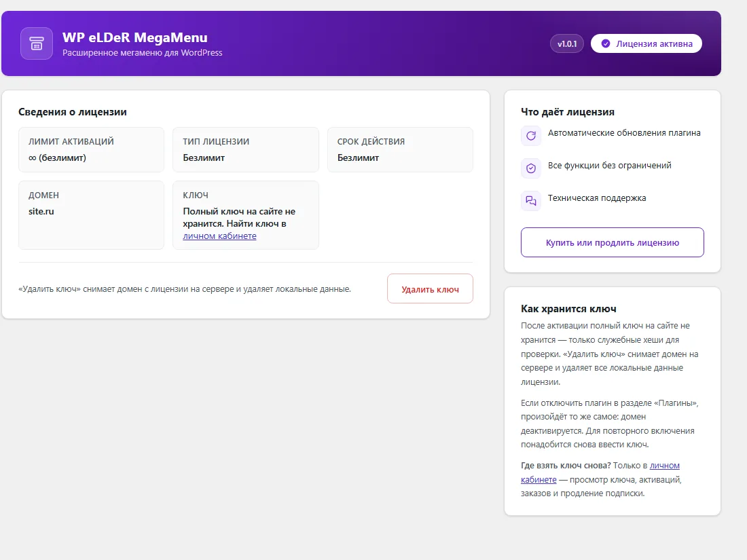
Task: Select the Домен site.ru card
Action: (92, 214)
